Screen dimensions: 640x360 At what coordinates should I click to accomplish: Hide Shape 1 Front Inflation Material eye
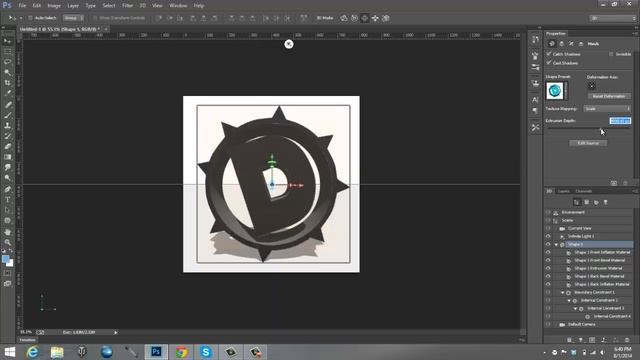548,252
